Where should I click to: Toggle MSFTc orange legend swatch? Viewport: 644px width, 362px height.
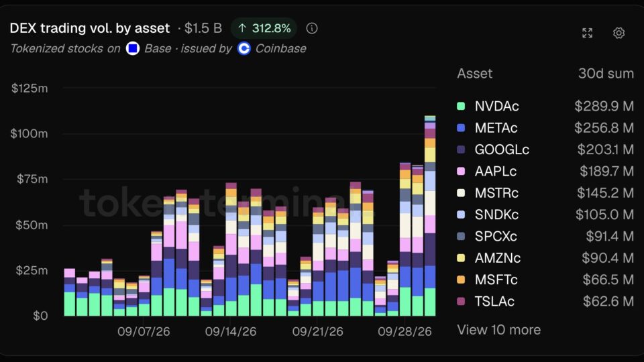pos(461,280)
